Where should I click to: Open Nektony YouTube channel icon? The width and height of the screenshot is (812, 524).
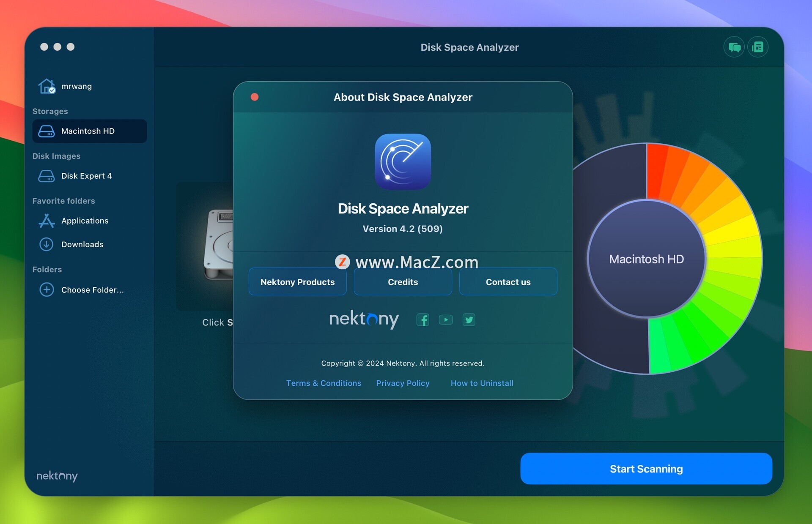pos(446,320)
